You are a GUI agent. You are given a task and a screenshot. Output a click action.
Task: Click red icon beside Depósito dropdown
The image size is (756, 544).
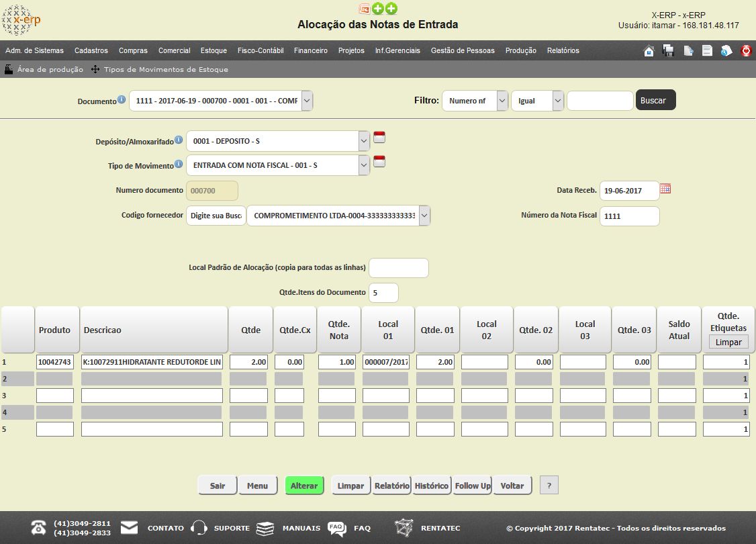[379, 138]
